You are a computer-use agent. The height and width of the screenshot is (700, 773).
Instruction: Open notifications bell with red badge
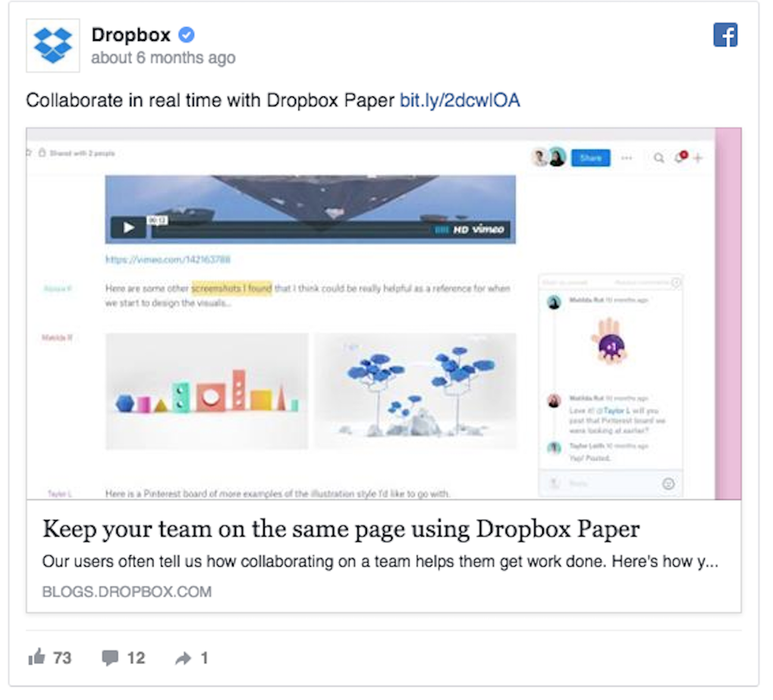pos(680,158)
